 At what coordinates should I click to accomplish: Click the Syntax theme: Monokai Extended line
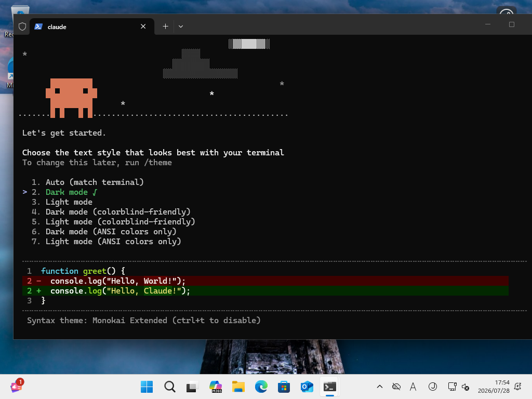tap(144, 320)
